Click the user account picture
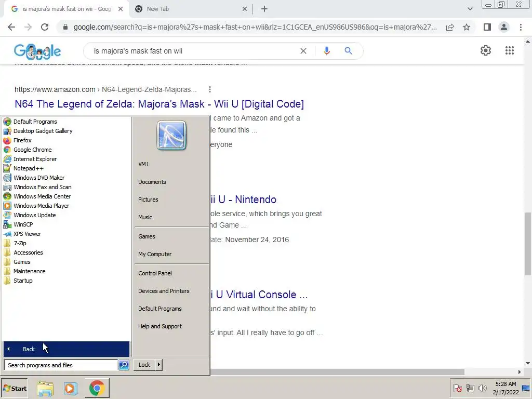This screenshot has height=399, width=532. tap(171, 136)
